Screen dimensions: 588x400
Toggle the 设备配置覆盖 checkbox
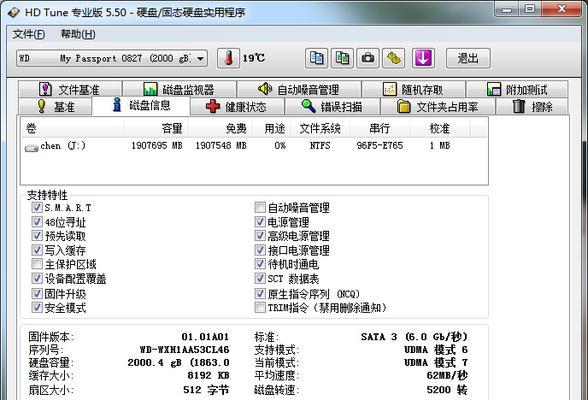[37, 278]
